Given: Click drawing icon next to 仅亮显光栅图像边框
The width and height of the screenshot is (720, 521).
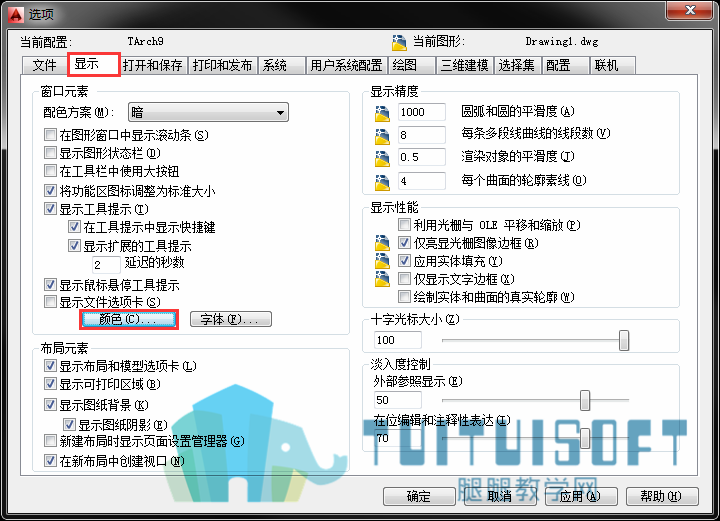Looking at the screenshot, I should coord(382,243).
